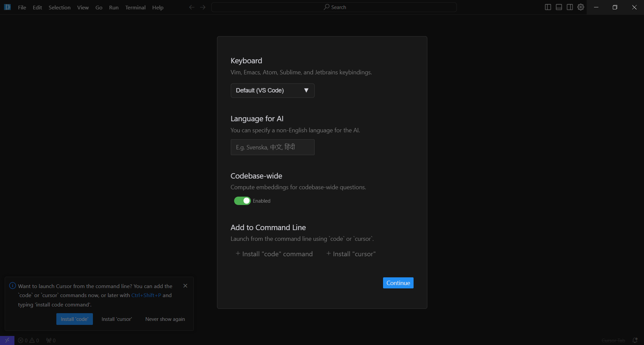
Task: Toggle the primary sidebar layout icon
Action: pos(548,7)
